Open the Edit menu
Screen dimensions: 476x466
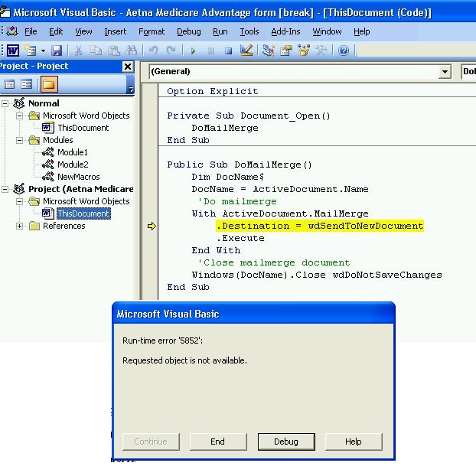click(x=56, y=31)
